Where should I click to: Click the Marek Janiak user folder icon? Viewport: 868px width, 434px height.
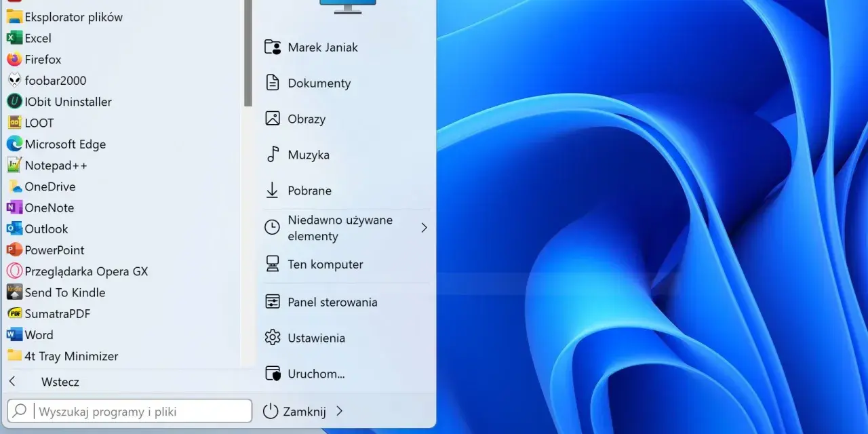pyautogui.click(x=273, y=47)
